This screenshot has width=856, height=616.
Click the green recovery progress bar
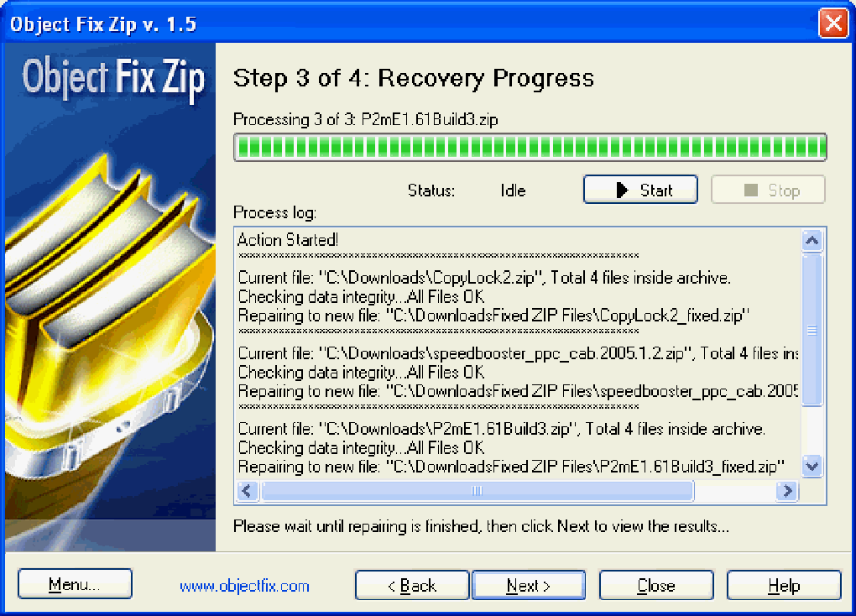coord(530,148)
